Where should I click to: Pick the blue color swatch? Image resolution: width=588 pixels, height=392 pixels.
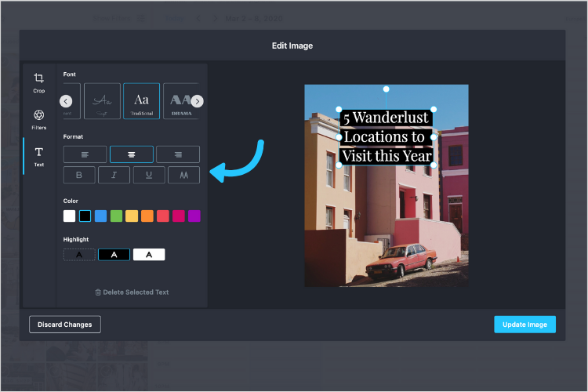(100, 216)
